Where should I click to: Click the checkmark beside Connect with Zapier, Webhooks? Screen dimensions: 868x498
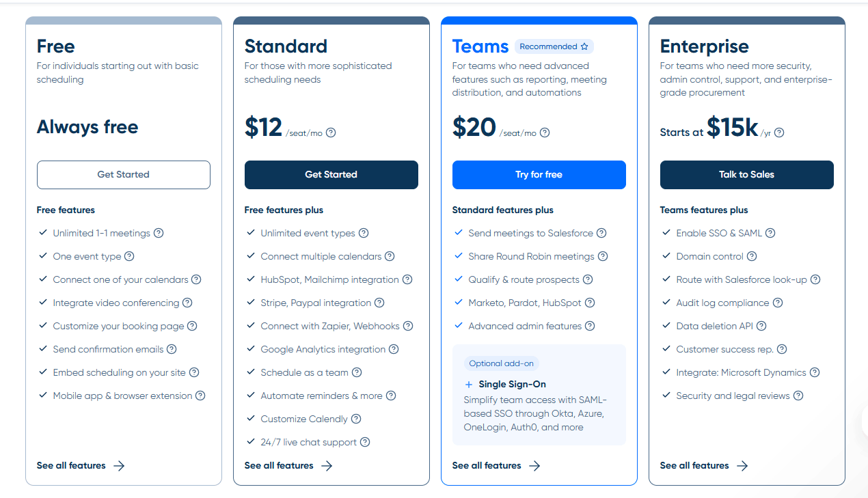[x=251, y=326]
